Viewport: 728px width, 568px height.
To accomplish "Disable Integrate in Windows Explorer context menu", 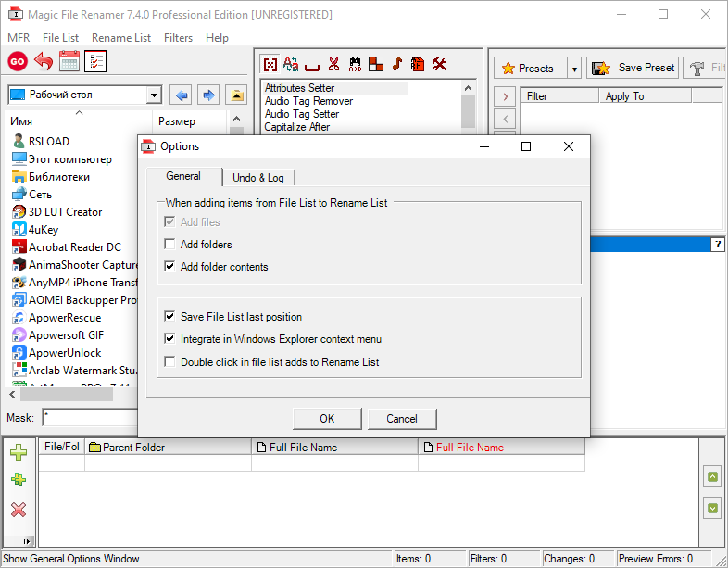I will click(x=169, y=338).
